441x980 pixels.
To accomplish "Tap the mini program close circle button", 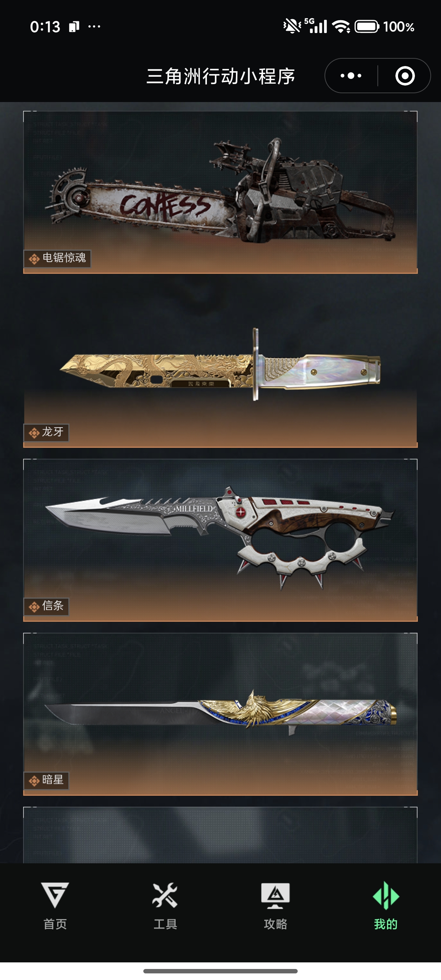I will pos(405,76).
